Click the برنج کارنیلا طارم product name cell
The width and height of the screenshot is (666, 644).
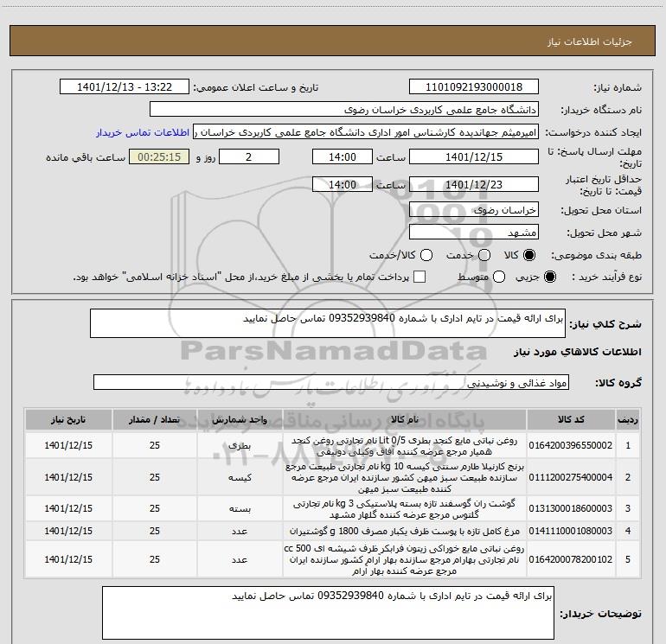coord(405,477)
